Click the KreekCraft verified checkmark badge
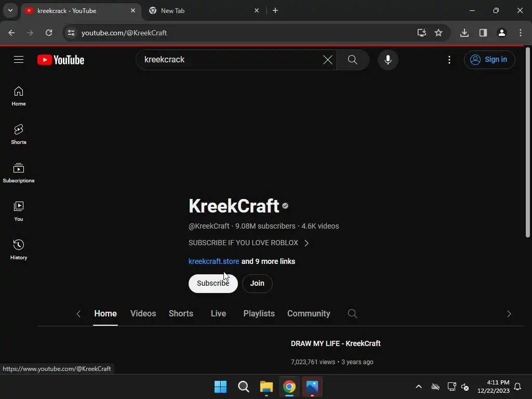The height and width of the screenshot is (399, 532). pyautogui.click(x=285, y=206)
